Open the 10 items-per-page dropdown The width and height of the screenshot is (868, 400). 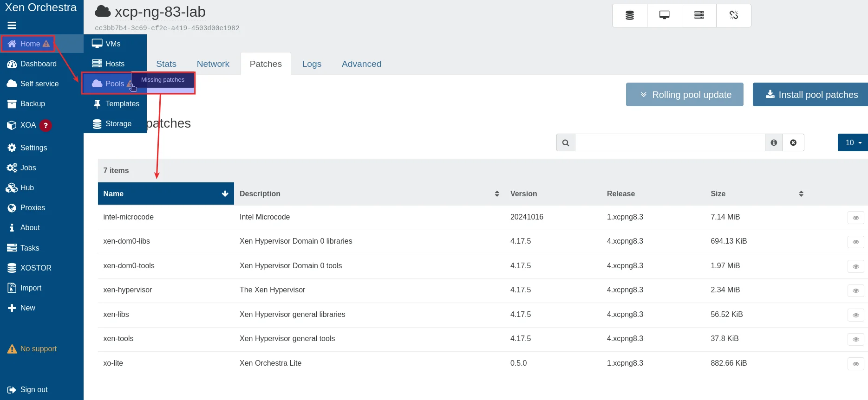point(853,143)
